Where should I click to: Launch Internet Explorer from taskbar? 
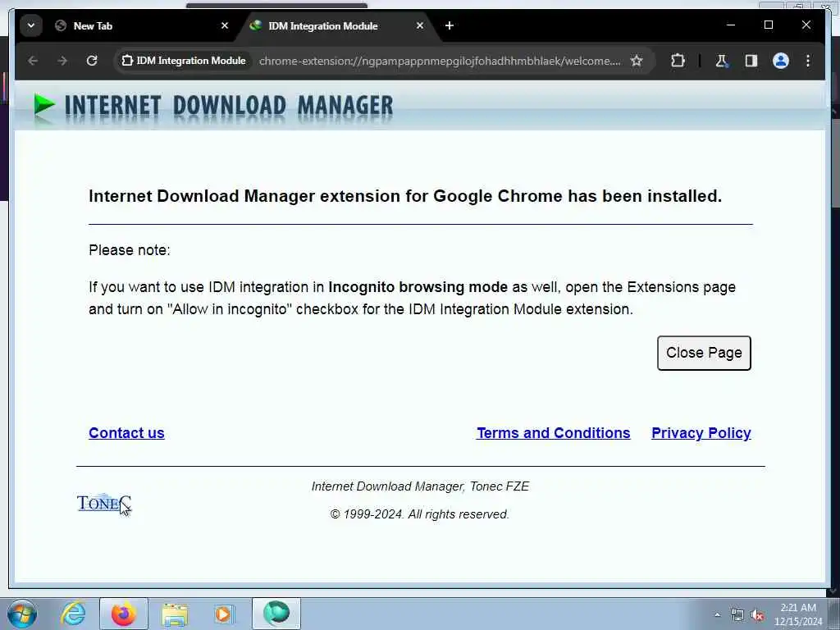(x=73, y=614)
